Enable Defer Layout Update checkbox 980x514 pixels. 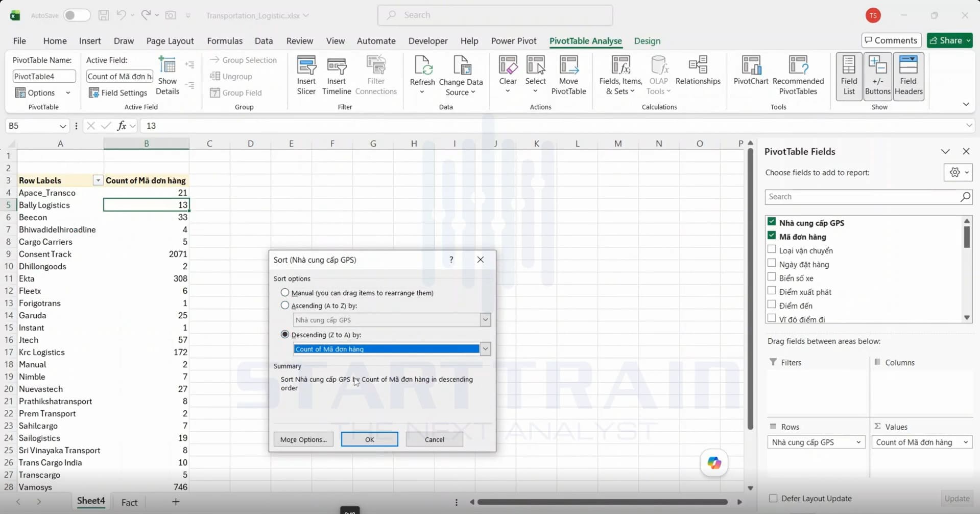(773, 498)
